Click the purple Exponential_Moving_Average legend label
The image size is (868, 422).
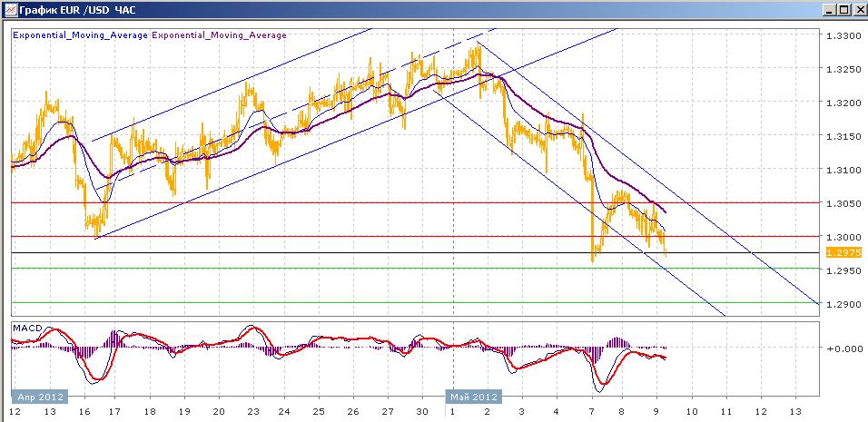point(219,35)
